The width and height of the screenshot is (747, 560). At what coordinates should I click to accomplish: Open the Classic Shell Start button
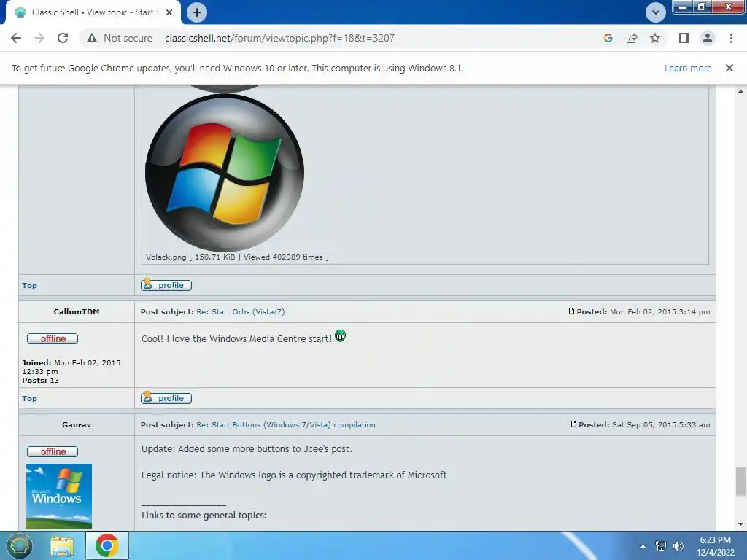click(19, 545)
